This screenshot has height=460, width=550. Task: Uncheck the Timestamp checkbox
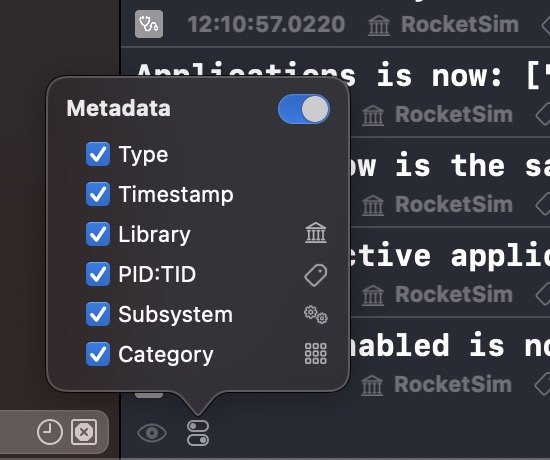pos(98,194)
